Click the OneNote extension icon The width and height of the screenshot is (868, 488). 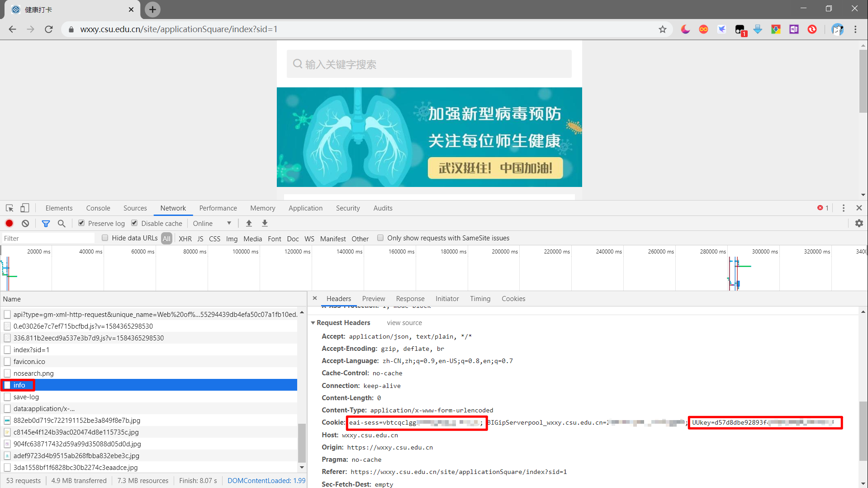coord(794,29)
